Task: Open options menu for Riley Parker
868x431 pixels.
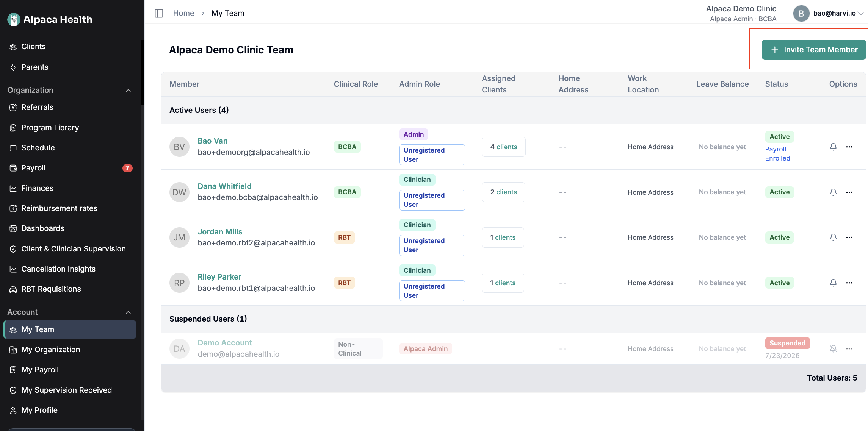Action: (849, 283)
